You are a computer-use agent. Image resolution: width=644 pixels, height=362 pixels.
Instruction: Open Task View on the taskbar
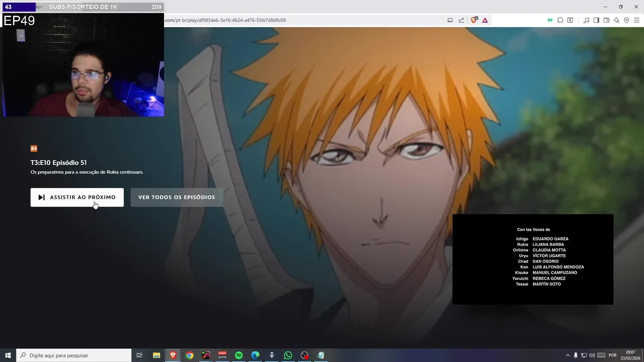(x=139, y=355)
